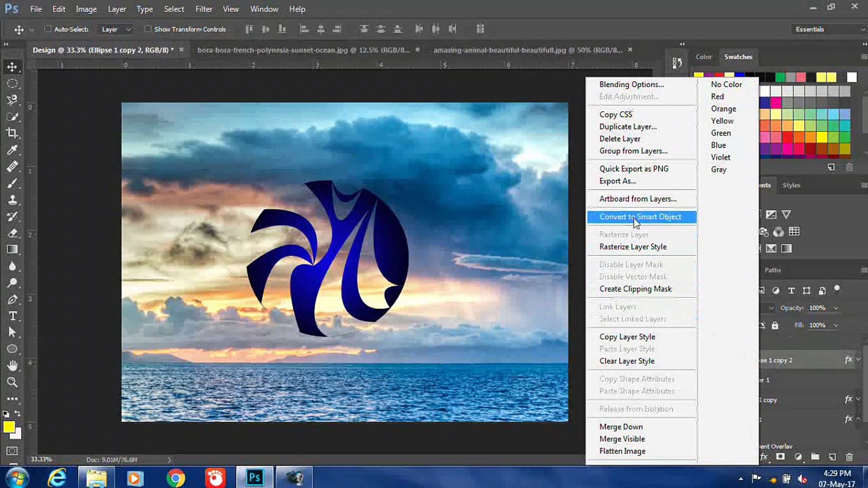Enable Show Transform Controls
Image resolution: width=868 pixels, height=488 pixels.
click(x=148, y=29)
